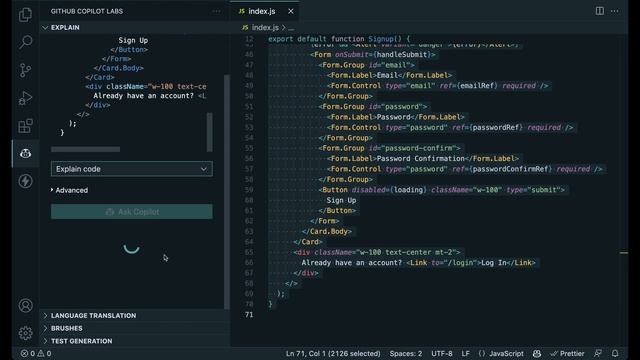Screen dimensions: 640x360
Task: Click the Prettier status item
Action: 567,353
